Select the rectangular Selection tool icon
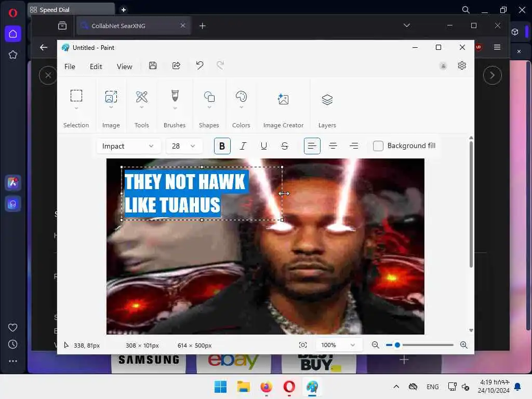 click(x=76, y=96)
